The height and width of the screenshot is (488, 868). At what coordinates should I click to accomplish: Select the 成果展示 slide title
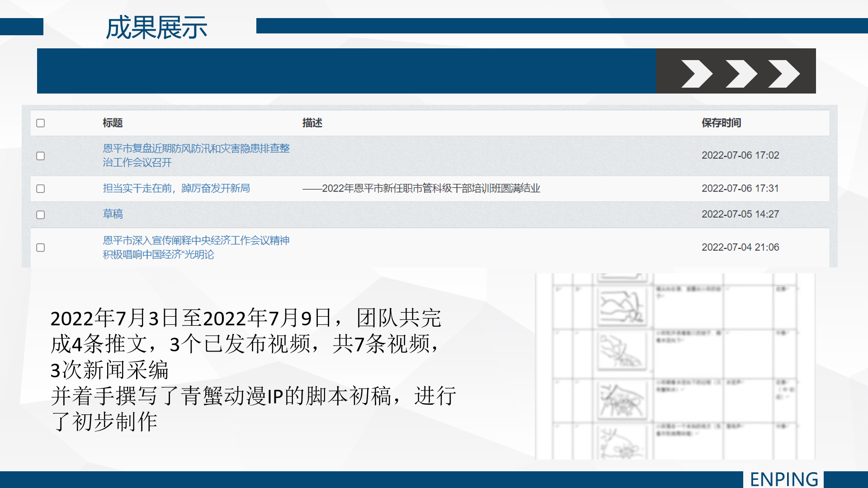[156, 27]
